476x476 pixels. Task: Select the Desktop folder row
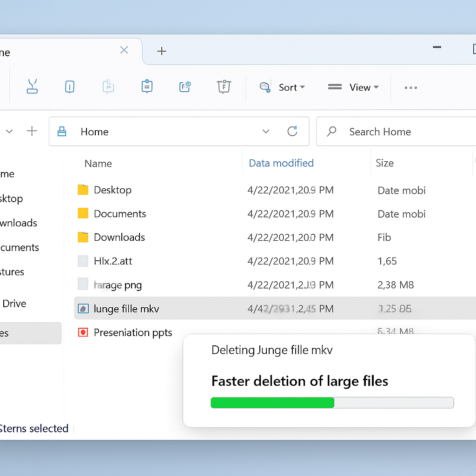tap(275, 190)
